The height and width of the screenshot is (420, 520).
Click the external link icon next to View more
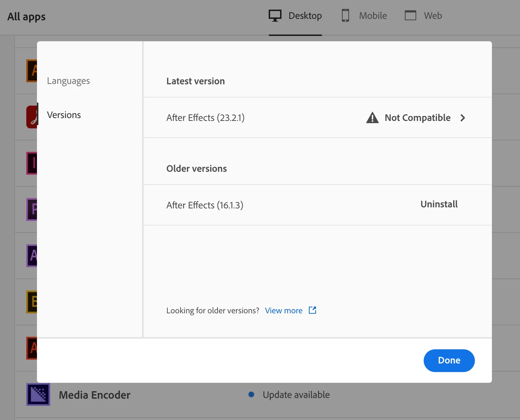pyautogui.click(x=312, y=310)
